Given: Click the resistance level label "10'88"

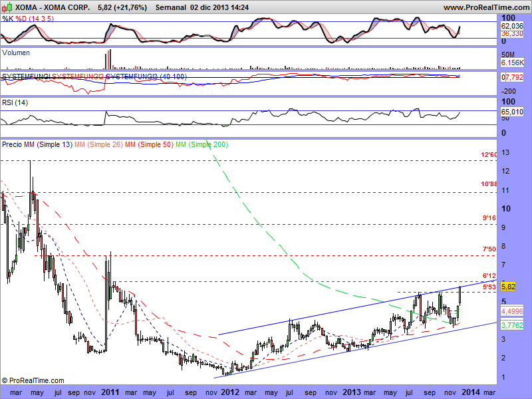Looking at the screenshot, I should pyautogui.click(x=489, y=184).
